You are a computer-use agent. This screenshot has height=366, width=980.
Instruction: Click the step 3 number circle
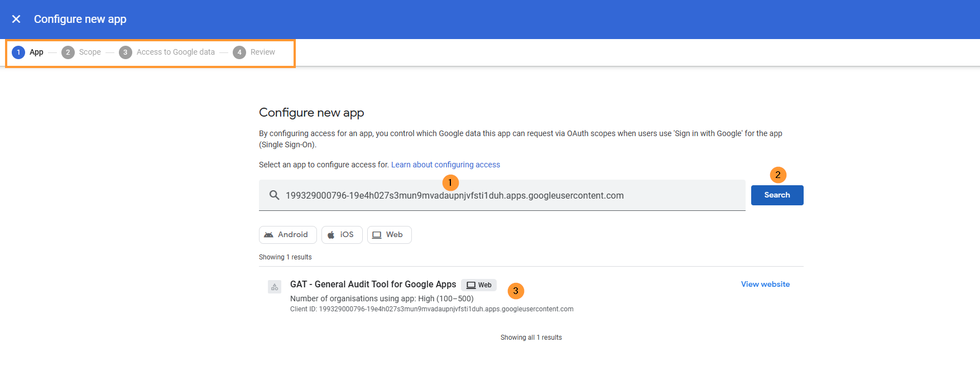pyautogui.click(x=126, y=52)
